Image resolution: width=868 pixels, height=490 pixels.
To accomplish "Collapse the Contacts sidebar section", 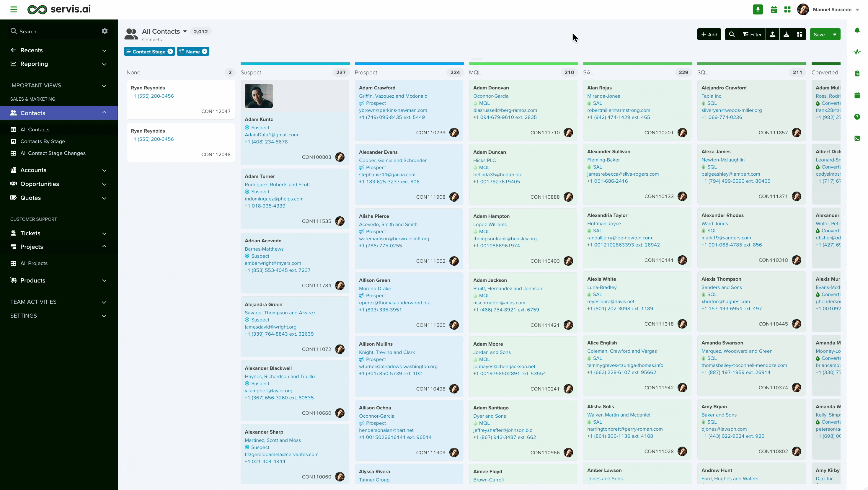I will (x=104, y=113).
